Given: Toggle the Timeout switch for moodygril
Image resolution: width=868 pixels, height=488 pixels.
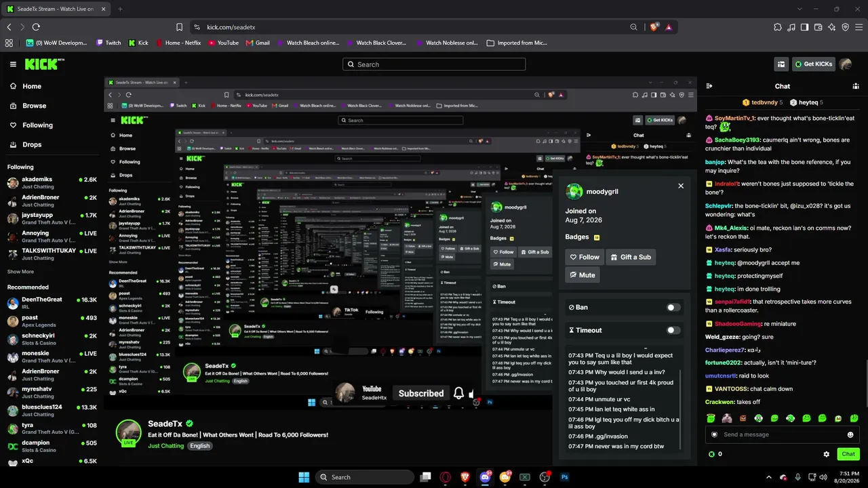Looking at the screenshot, I should click(673, 330).
